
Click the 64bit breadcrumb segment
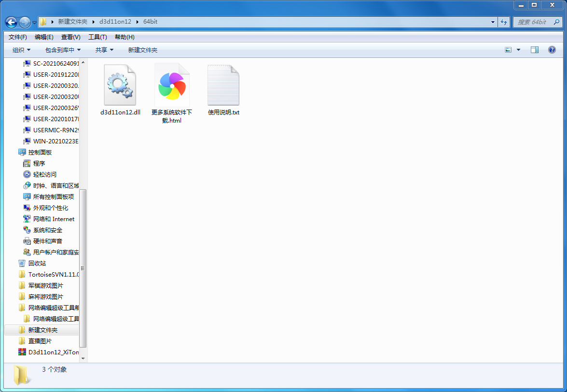point(151,22)
